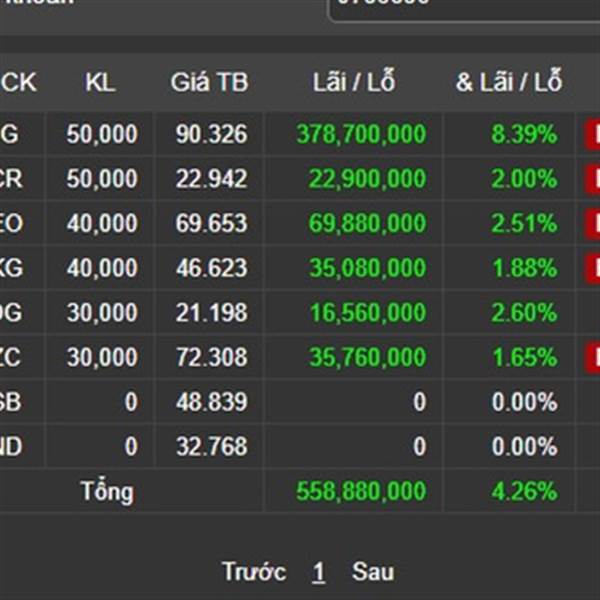The height and width of the screenshot is (600, 600).
Task: Select page number 1
Action: [318, 572]
